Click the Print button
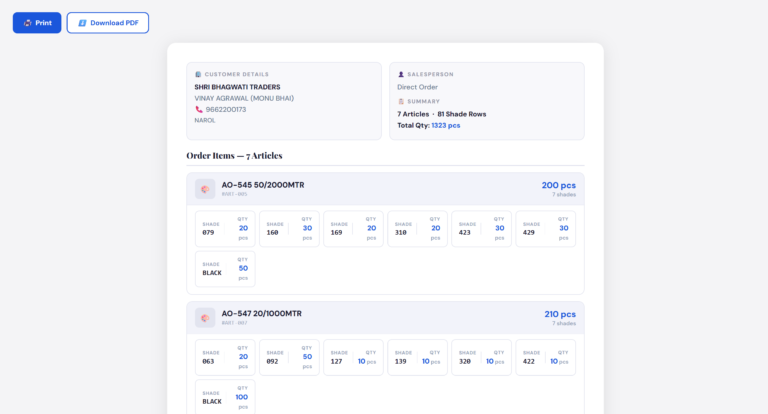Image resolution: width=768 pixels, height=414 pixels. pos(37,23)
